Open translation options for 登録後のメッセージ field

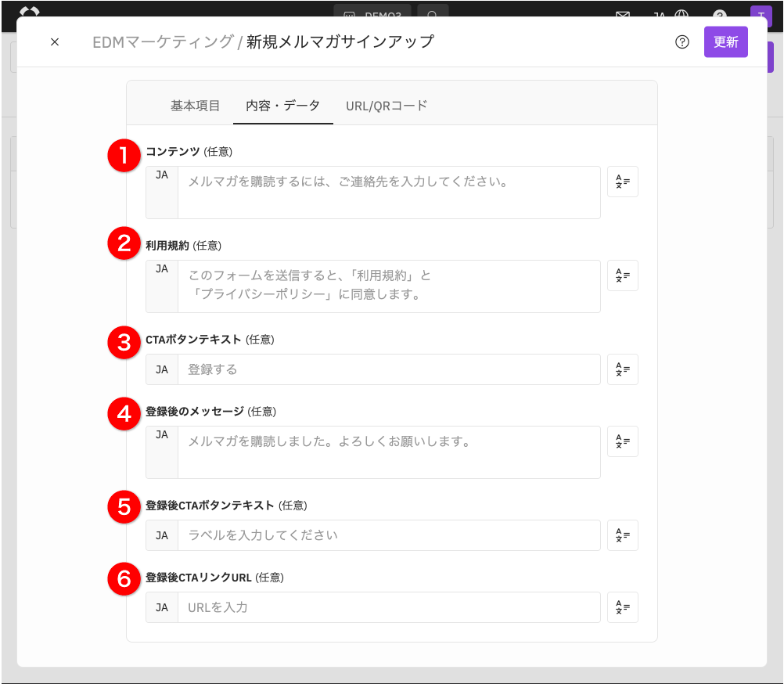coord(623,441)
